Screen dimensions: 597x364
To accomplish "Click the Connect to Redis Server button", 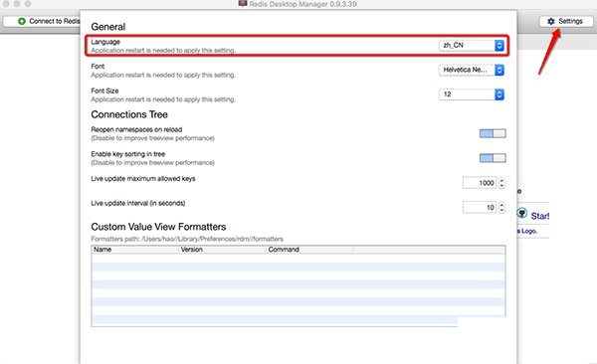I will 42,21.
